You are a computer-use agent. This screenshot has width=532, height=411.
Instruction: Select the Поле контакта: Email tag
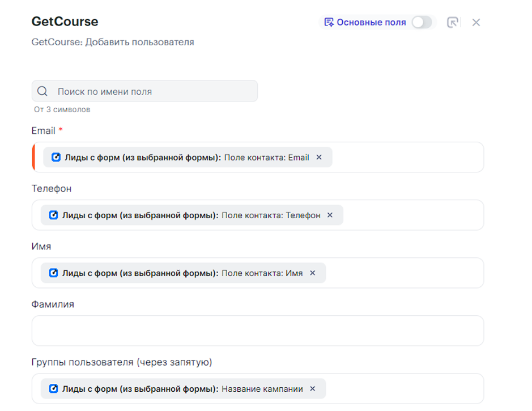click(x=266, y=158)
